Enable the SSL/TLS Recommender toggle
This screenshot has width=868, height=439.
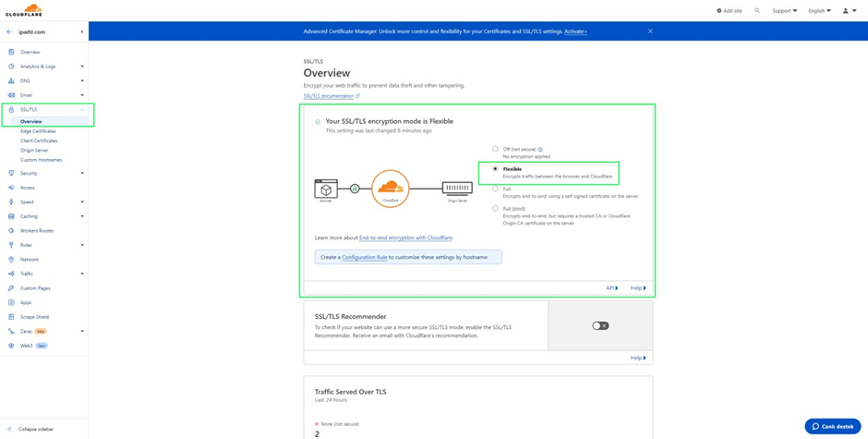(x=600, y=326)
